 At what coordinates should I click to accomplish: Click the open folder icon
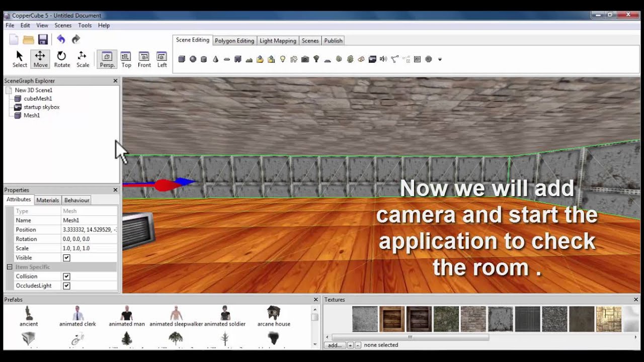coord(28,40)
